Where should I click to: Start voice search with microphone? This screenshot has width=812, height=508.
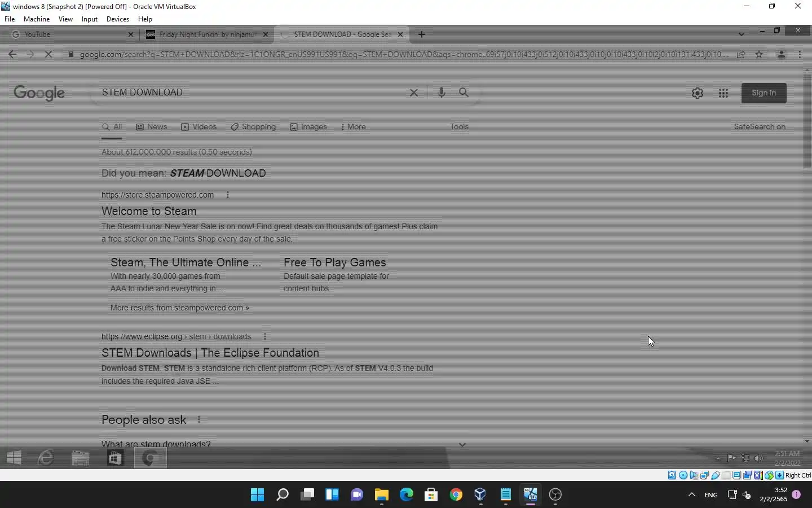click(441, 93)
